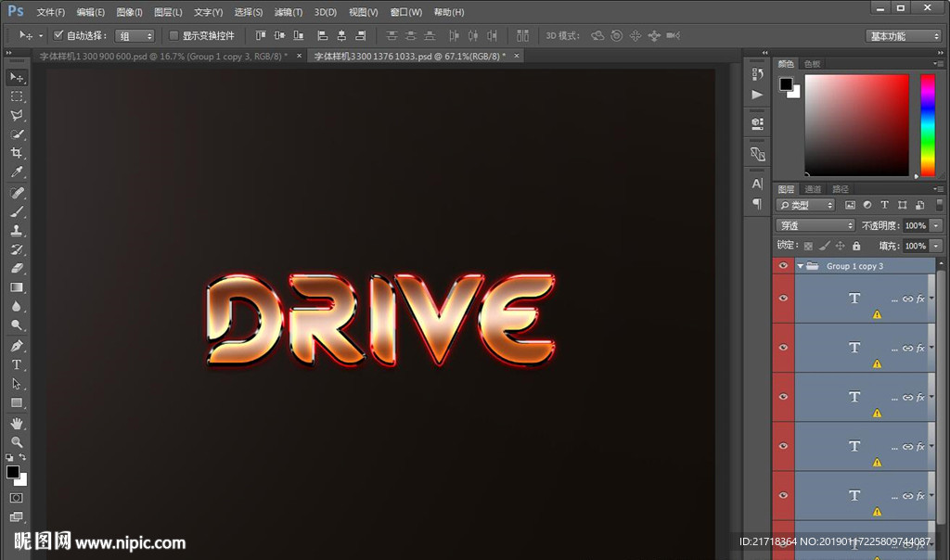Pick the Clone Stamp tool

click(x=17, y=231)
